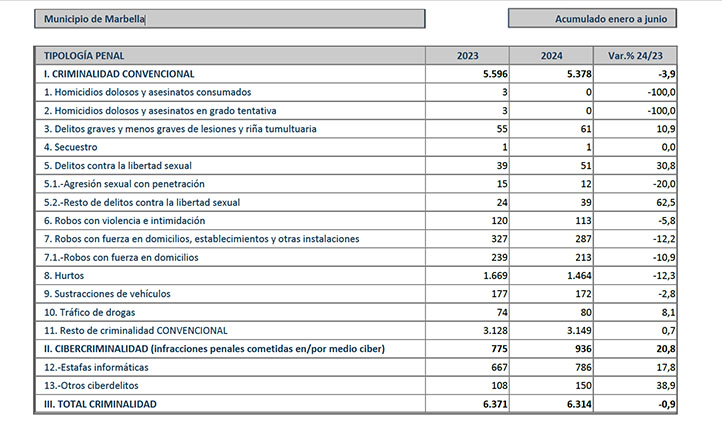
Task: Click the 'TIPOLOGÍA PENAL' column header
Action: [230, 56]
